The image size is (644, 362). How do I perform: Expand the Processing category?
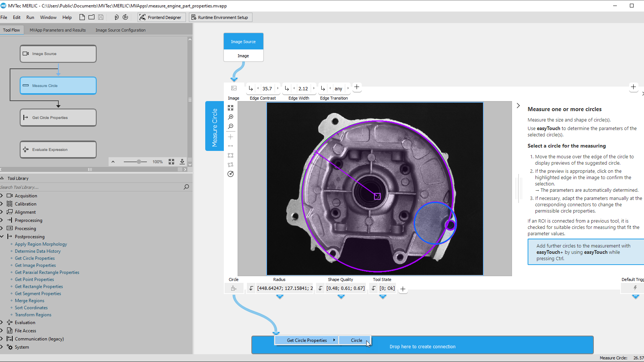coord(2,228)
